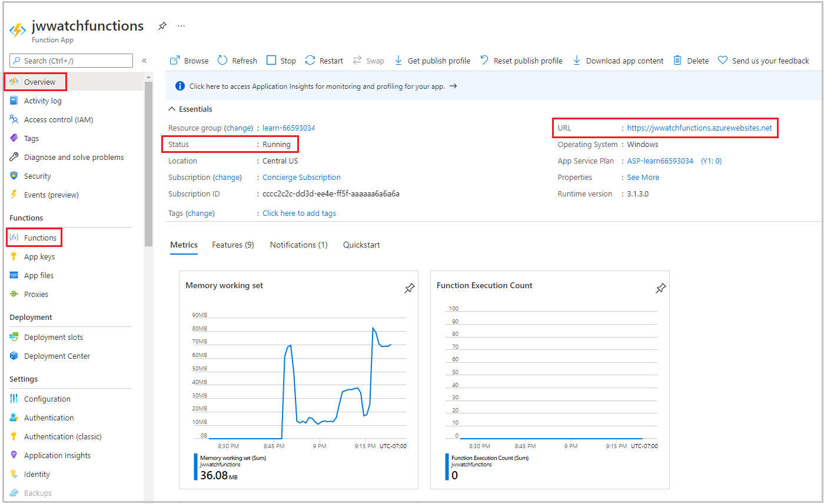Viewport: 824px width, 504px height.
Task: Collapse the left sidebar menu
Action: pyautogui.click(x=144, y=61)
